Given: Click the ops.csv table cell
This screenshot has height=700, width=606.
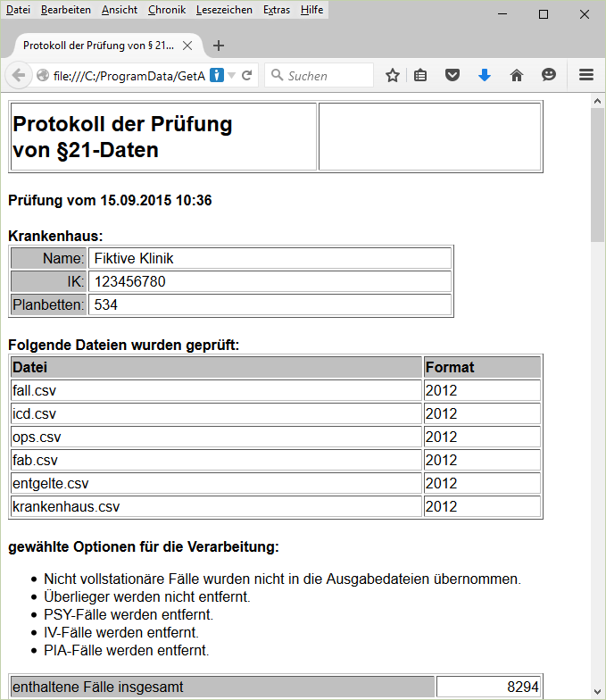Looking at the screenshot, I should pyautogui.click(x=216, y=437).
